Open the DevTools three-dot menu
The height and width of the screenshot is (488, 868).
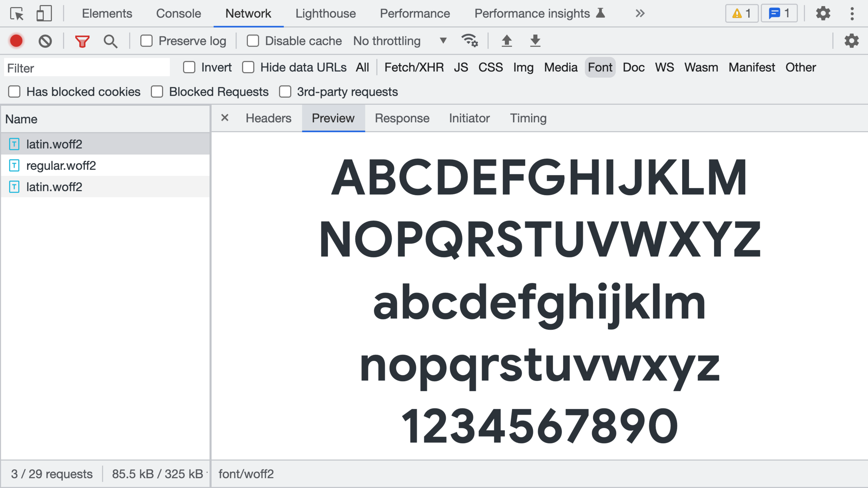point(852,14)
